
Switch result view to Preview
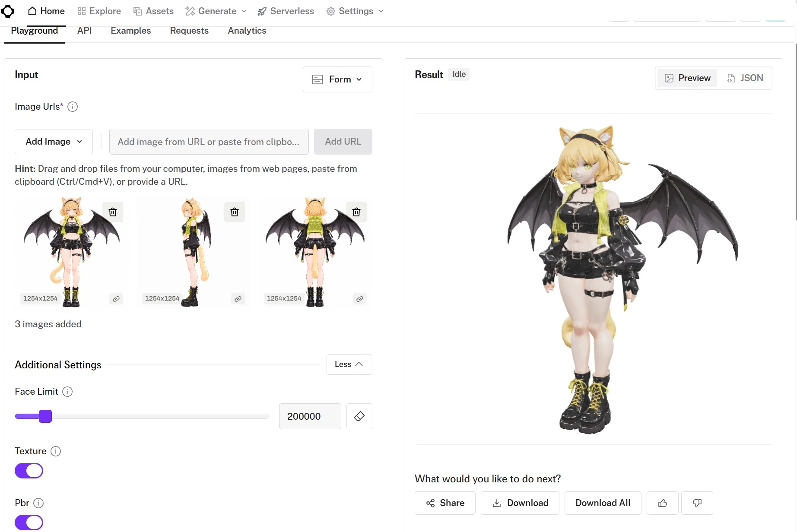click(687, 78)
